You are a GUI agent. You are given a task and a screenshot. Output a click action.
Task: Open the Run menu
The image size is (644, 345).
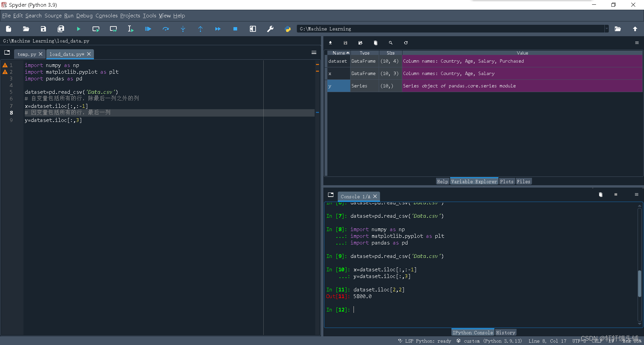(x=69, y=16)
